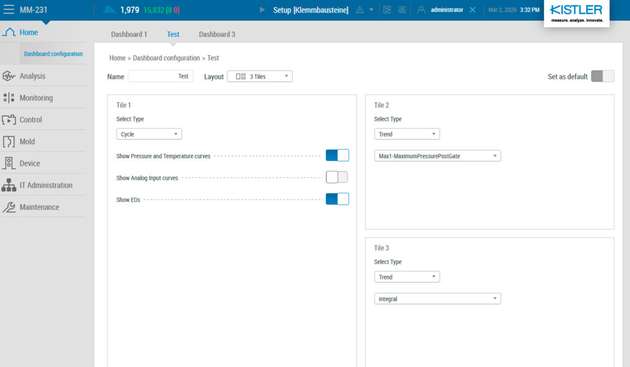Screen dimensions: 630x367
Task: Click the second grid view icon in the header
Action: click(402, 10)
